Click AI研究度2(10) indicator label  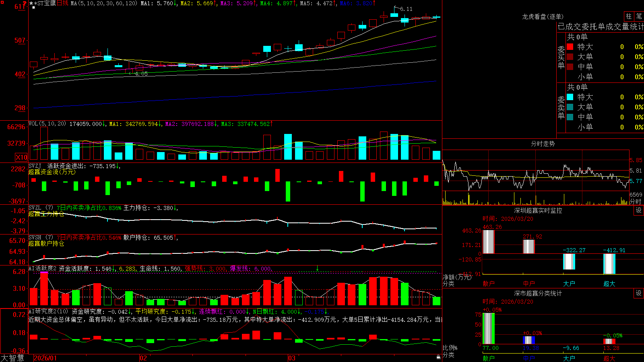(x=49, y=311)
